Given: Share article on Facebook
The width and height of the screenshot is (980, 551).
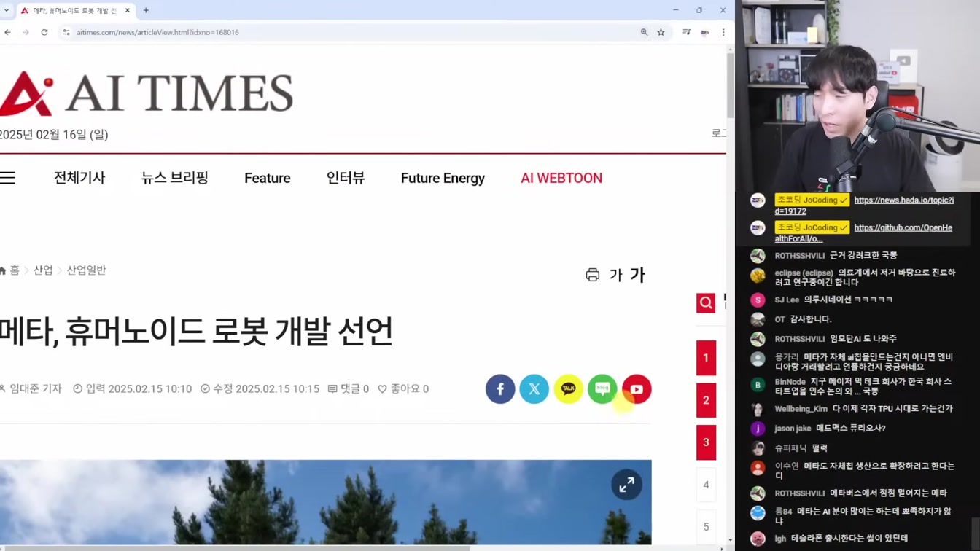Looking at the screenshot, I should [x=500, y=389].
